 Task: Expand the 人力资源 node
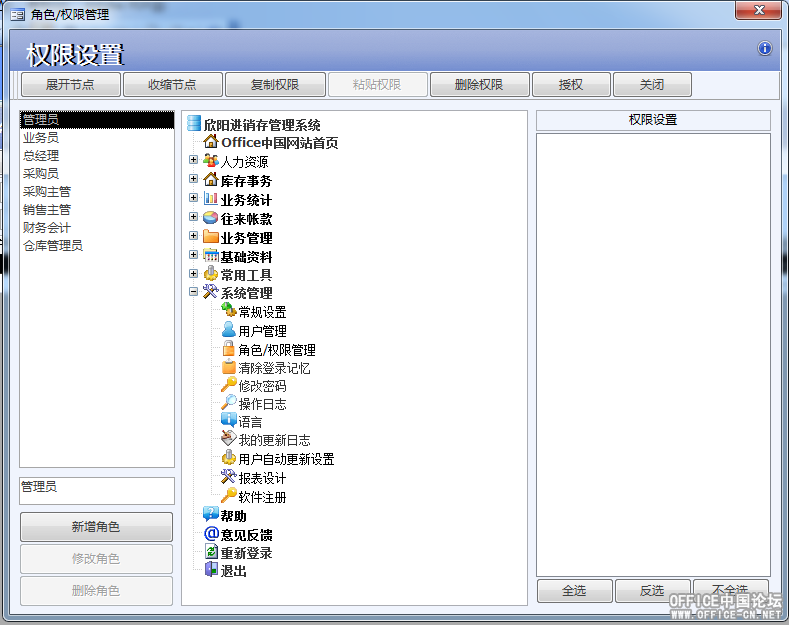tap(193, 160)
